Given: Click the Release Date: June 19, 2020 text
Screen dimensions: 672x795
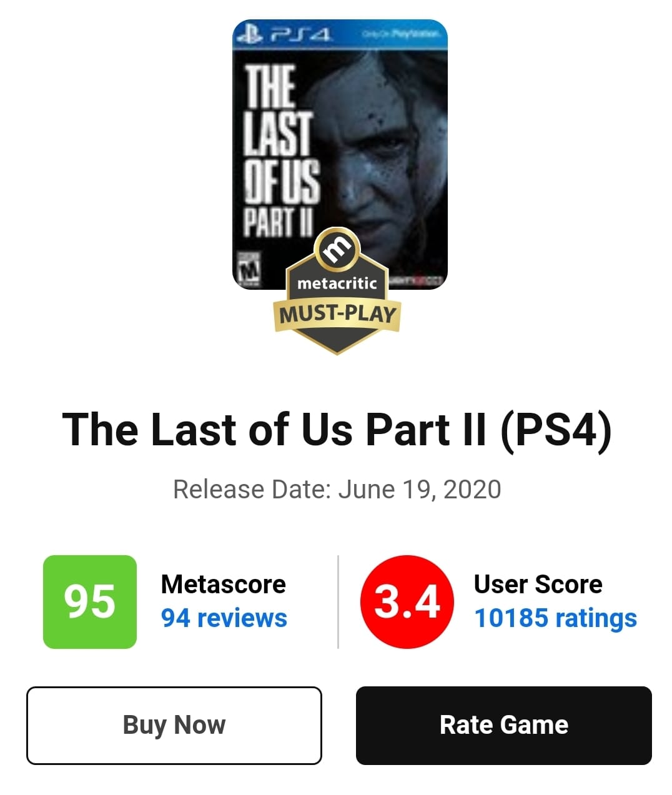Looking at the screenshot, I should pyautogui.click(x=337, y=490).
